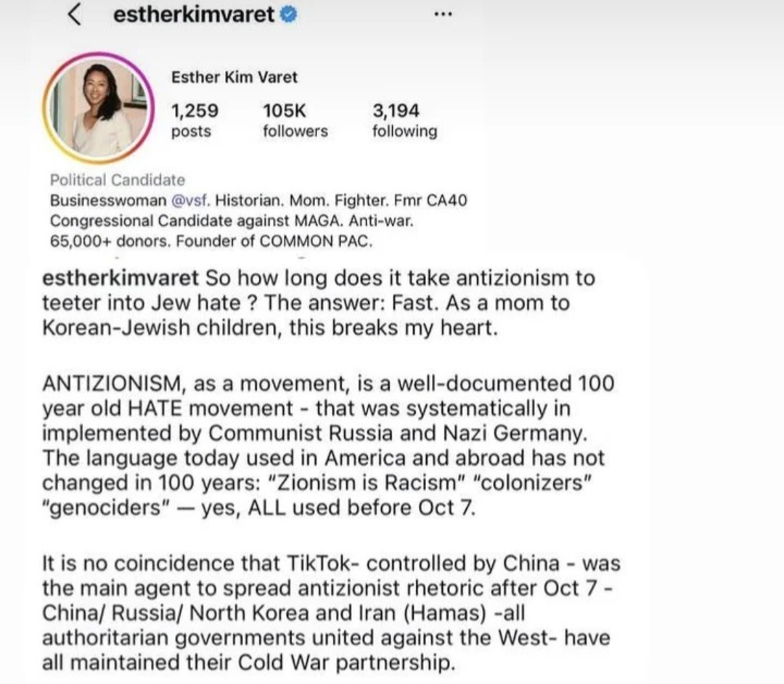
Task: Click the 'followers' label under 105K
Action: pos(295,131)
